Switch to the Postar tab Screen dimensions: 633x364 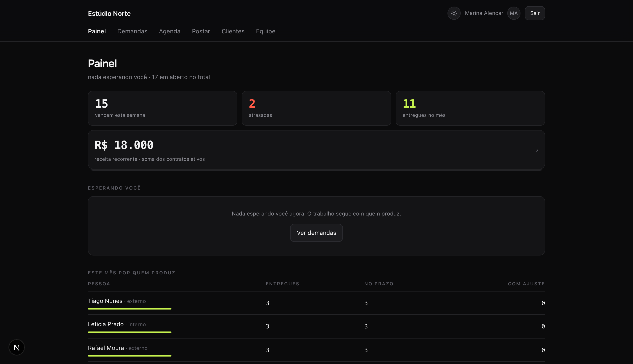point(201,31)
